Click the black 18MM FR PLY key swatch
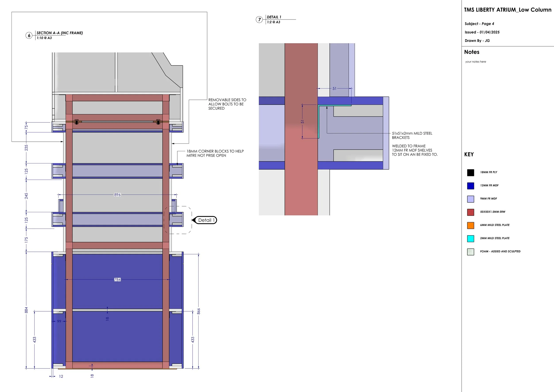This screenshot has width=554, height=392. (x=470, y=172)
